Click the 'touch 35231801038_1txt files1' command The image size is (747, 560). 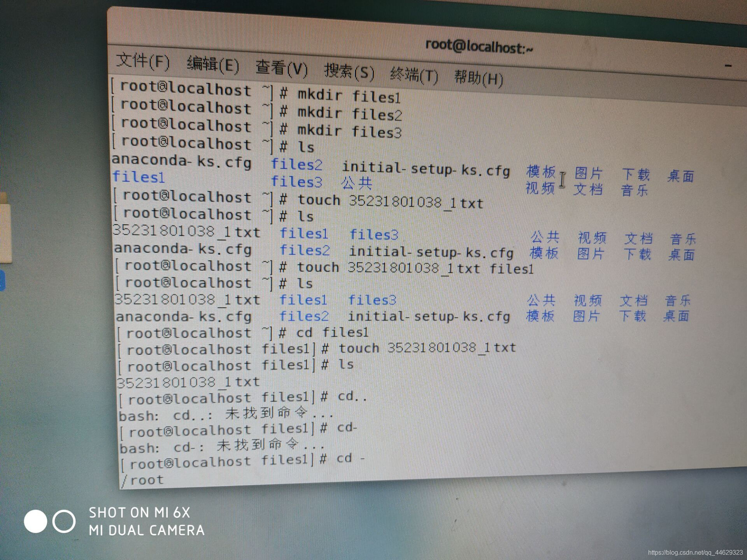click(324, 268)
